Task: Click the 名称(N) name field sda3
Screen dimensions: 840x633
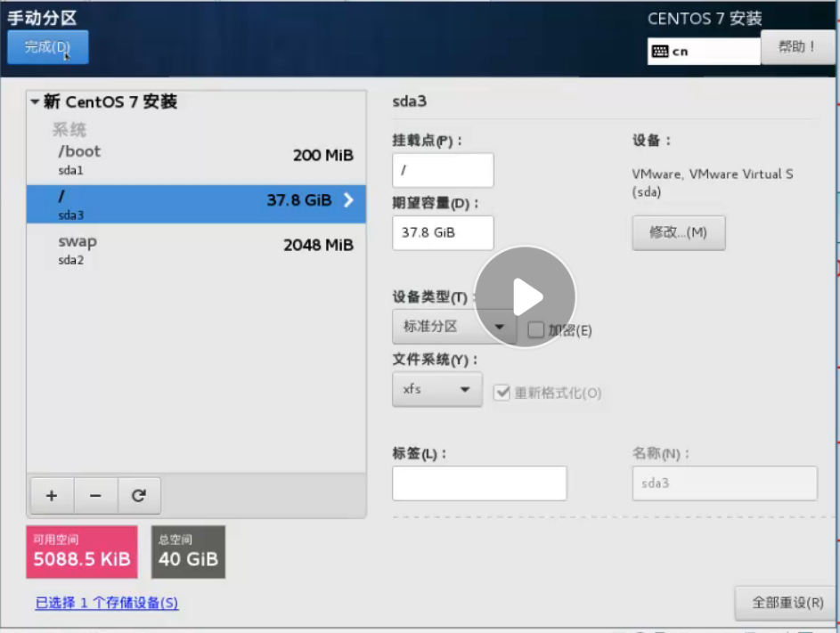Action: [725, 483]
